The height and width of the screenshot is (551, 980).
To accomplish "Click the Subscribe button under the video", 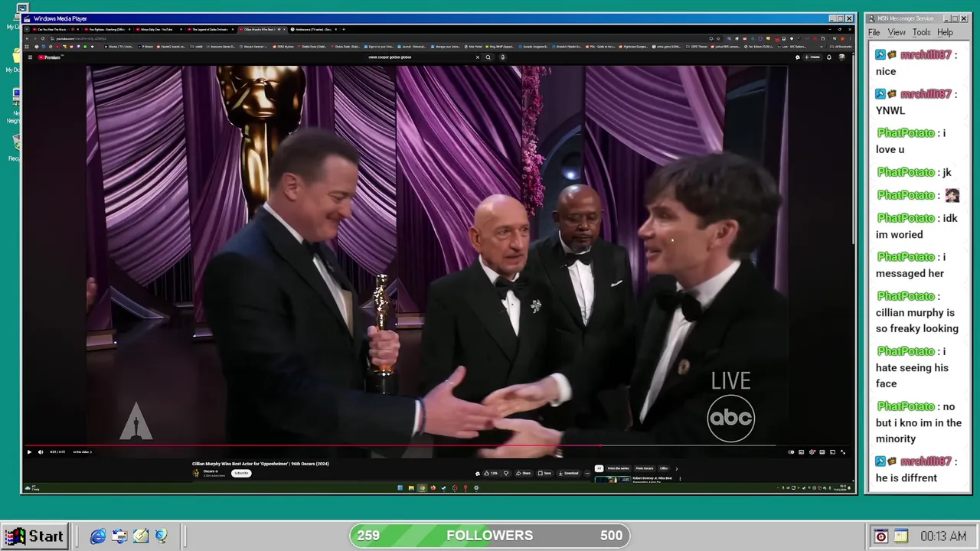I will [x=241, y=473].
